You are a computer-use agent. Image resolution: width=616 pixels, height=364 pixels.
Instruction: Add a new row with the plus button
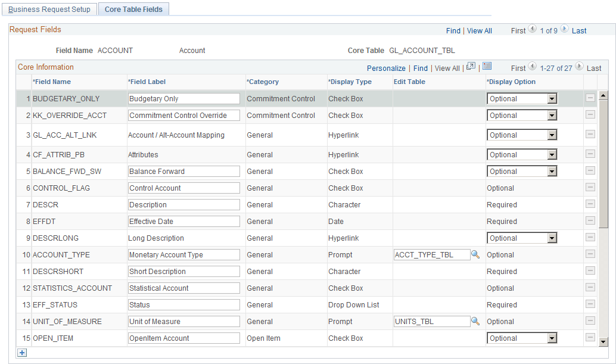[21, 353]
